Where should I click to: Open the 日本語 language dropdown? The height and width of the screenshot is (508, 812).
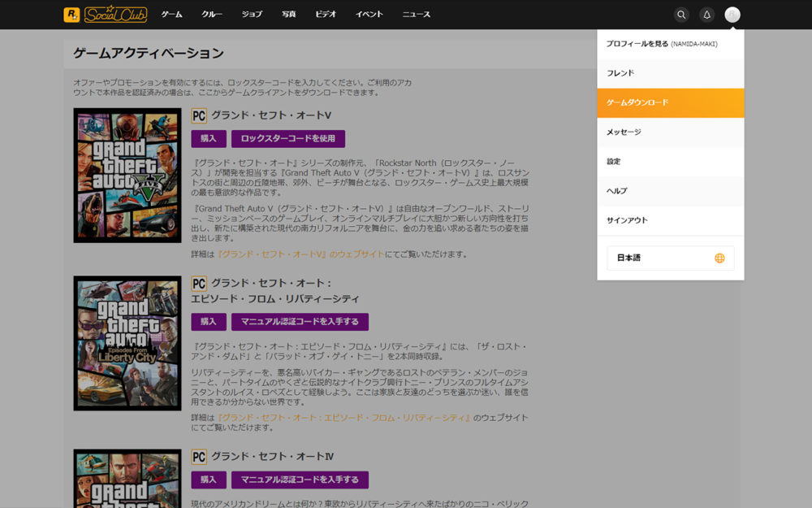[671, 258]
